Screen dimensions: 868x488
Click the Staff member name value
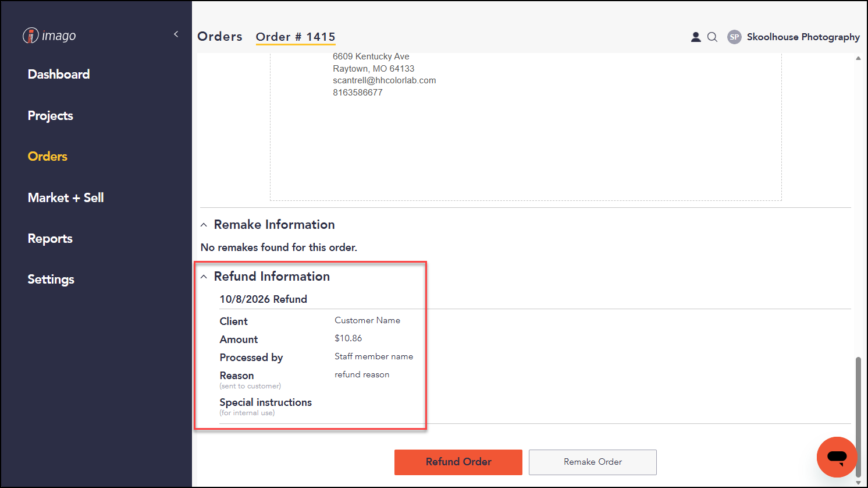click(374, 356)
